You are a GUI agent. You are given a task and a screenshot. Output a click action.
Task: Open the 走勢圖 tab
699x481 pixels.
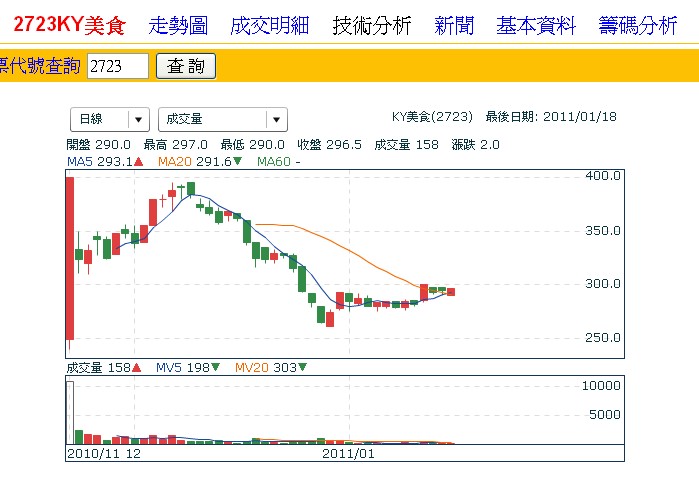point(178,25)
